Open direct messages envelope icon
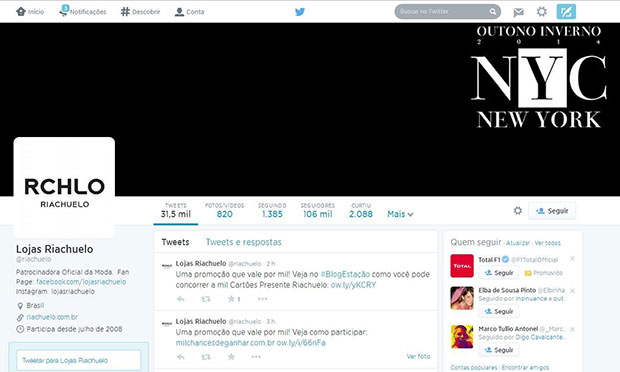This screenshot has height=372, width=620. point(518,12)
